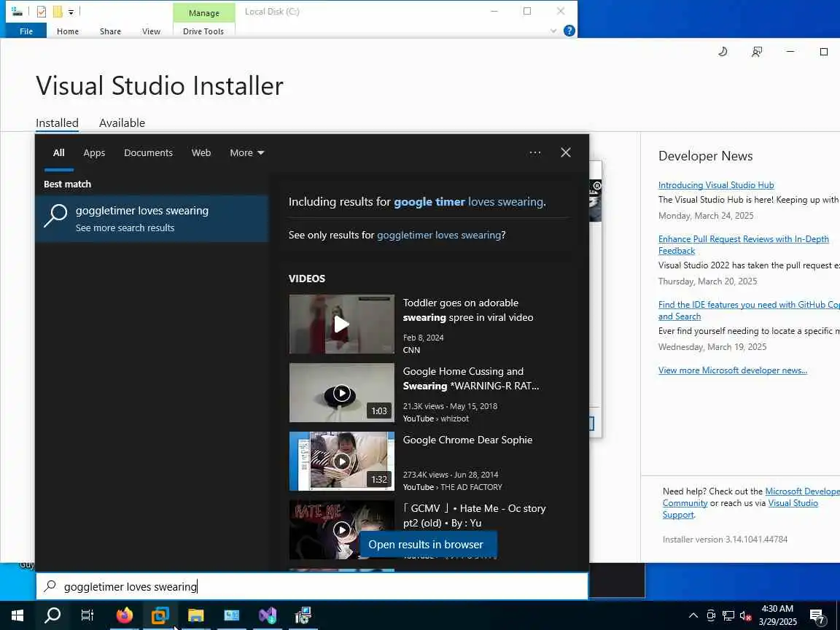Open Home ribbon tab in Explorer
The height and width of the screenshot is (630, 840).
(68, 31)
